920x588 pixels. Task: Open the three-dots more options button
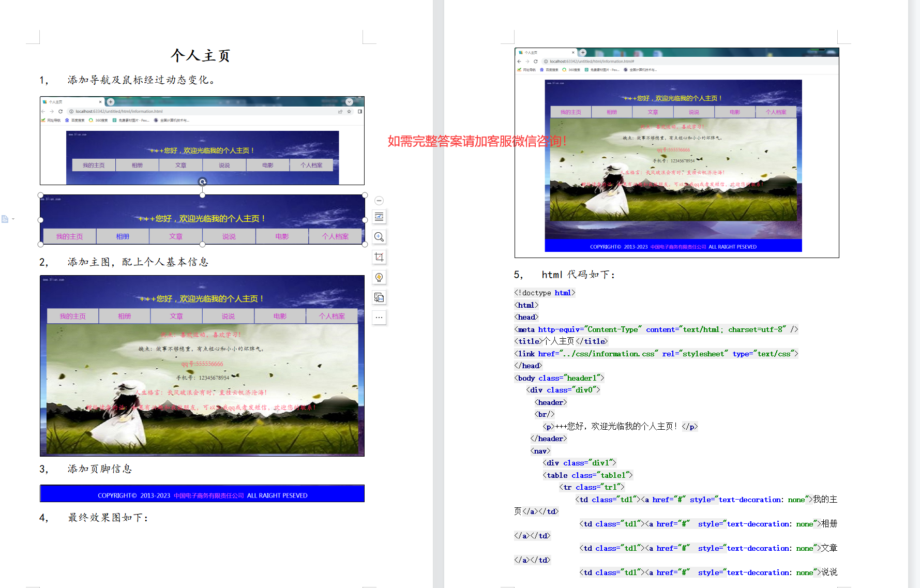point(379,318)
